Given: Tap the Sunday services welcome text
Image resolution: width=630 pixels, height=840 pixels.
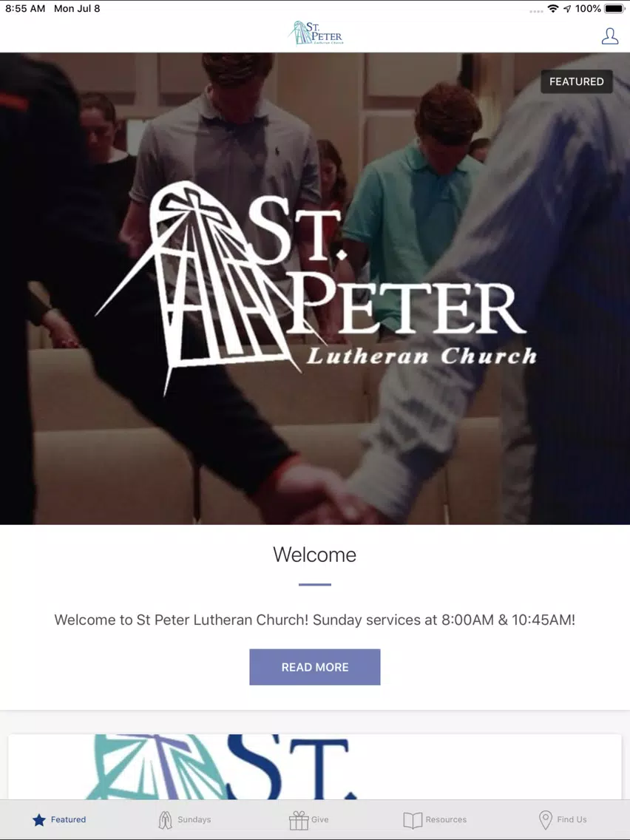Looking at the screenshot, I should (315, 620).
